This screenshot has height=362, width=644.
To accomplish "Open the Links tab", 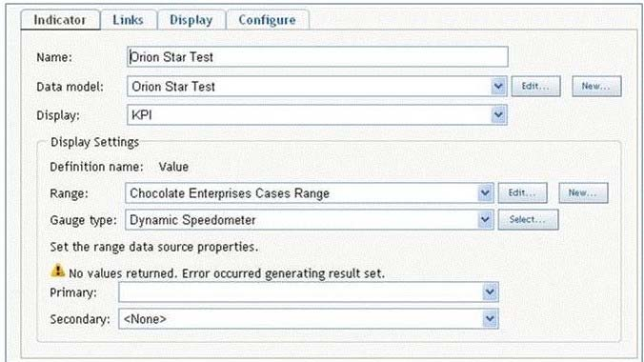I will pyautogui.click(x=129, y=20).
